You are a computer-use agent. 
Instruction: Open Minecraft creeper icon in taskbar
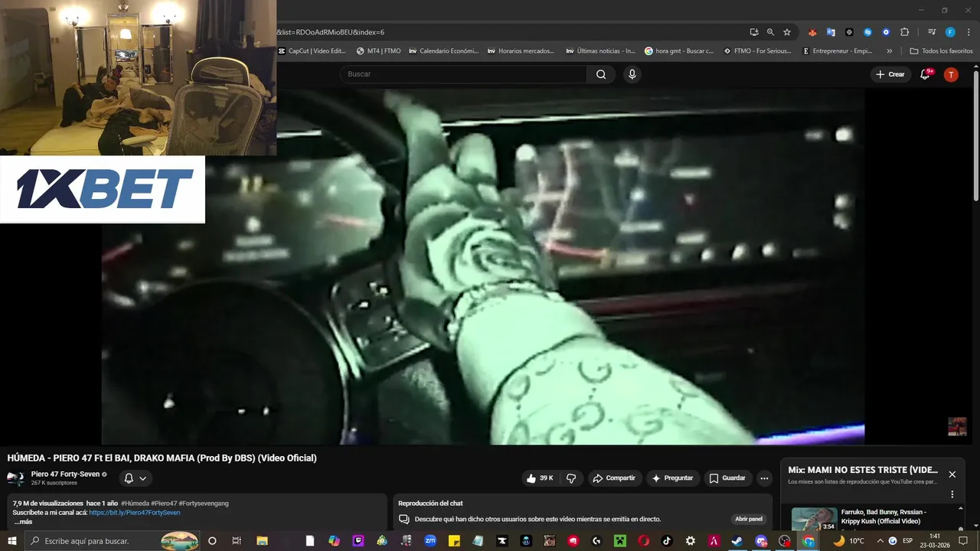click(x=620, y=541)
